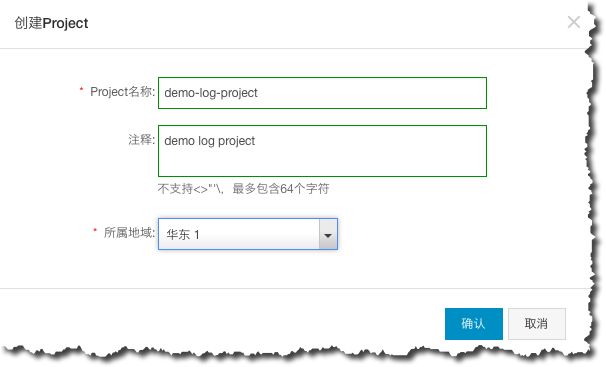This screenshot has height=367, width=606.
Task: Click the red asterisk before Project名称
Action: (x=82, y=90)
